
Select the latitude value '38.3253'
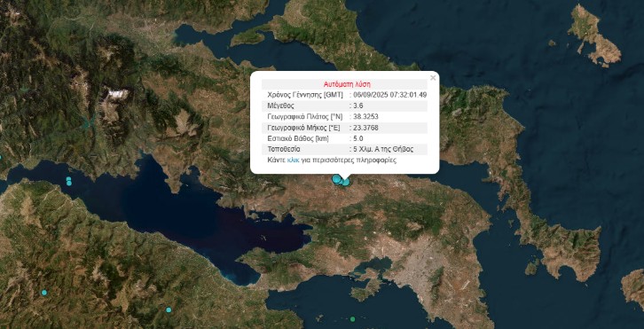click(x=365, y=117)
